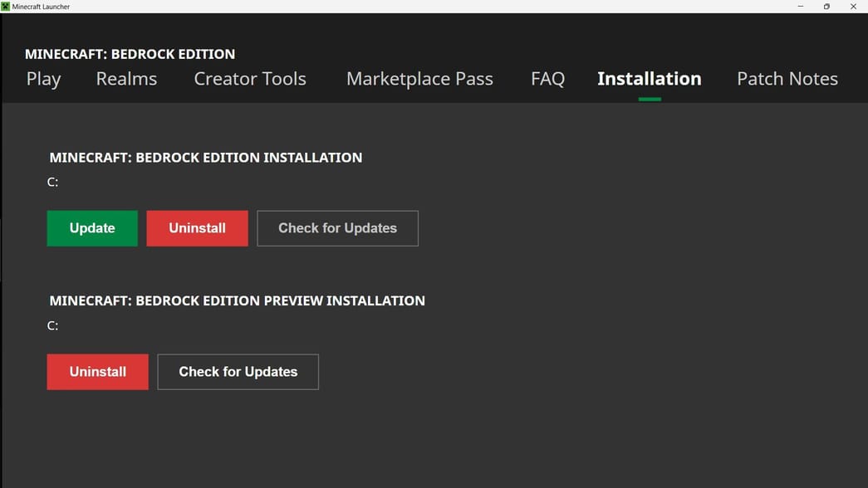This screenshot has height=488, width=868.
Task: View the Marketplace Pass tab
Action: click(419, 79)
